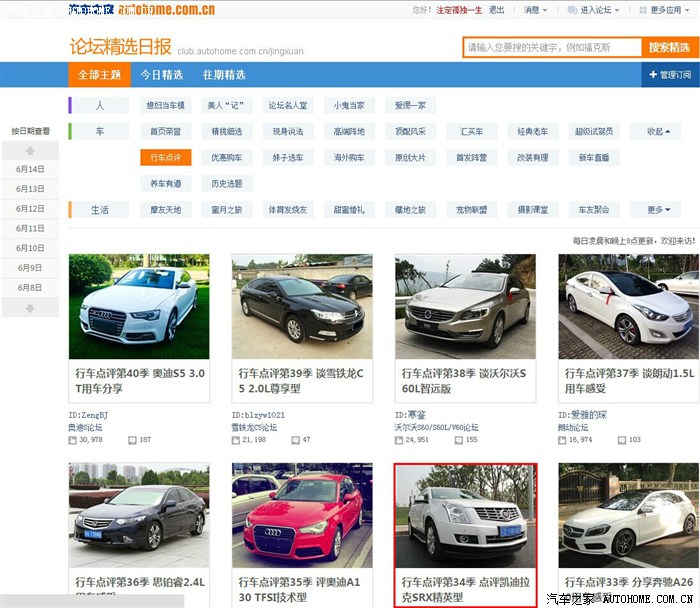Click the date list up arrow

tap(30, 150)
